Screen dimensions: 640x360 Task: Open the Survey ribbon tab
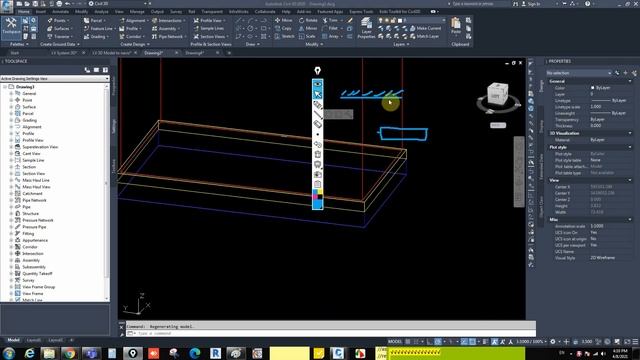[x=176, y=12]
